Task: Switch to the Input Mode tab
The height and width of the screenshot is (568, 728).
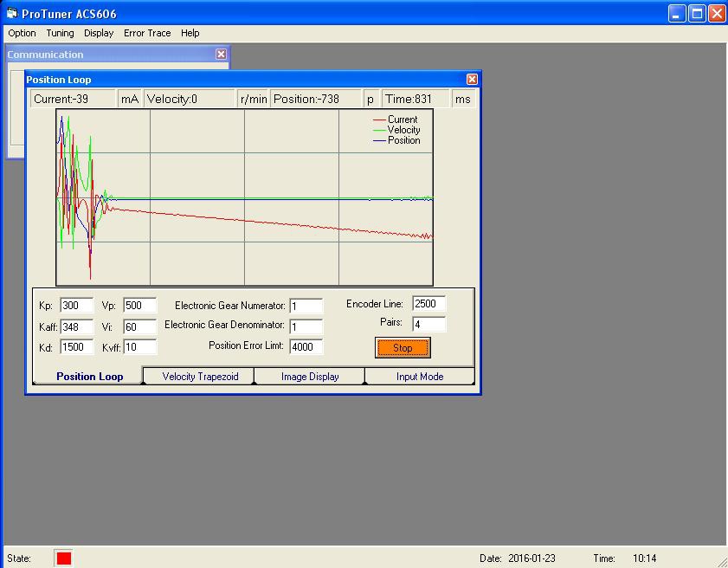Action: pos(420,376)
